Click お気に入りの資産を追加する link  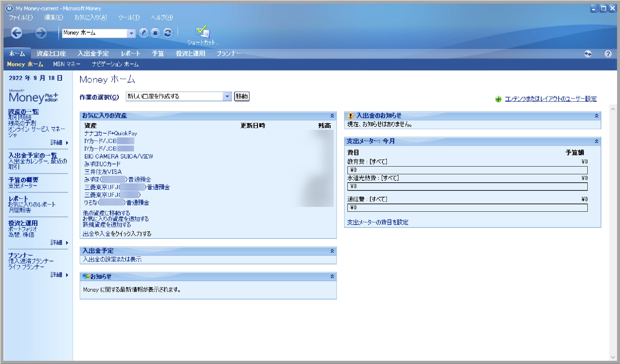pyautogui.click(x=116, y=219)
